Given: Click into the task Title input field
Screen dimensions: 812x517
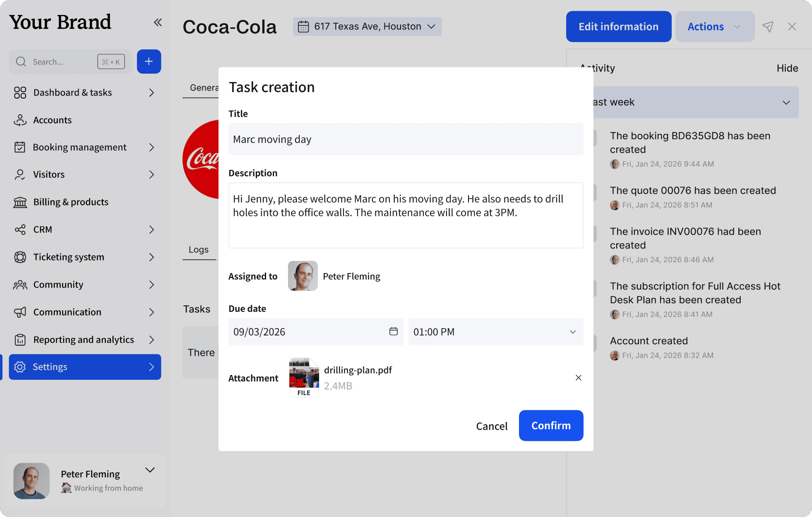Looking at the screenshot, I should tap(406, 139).
